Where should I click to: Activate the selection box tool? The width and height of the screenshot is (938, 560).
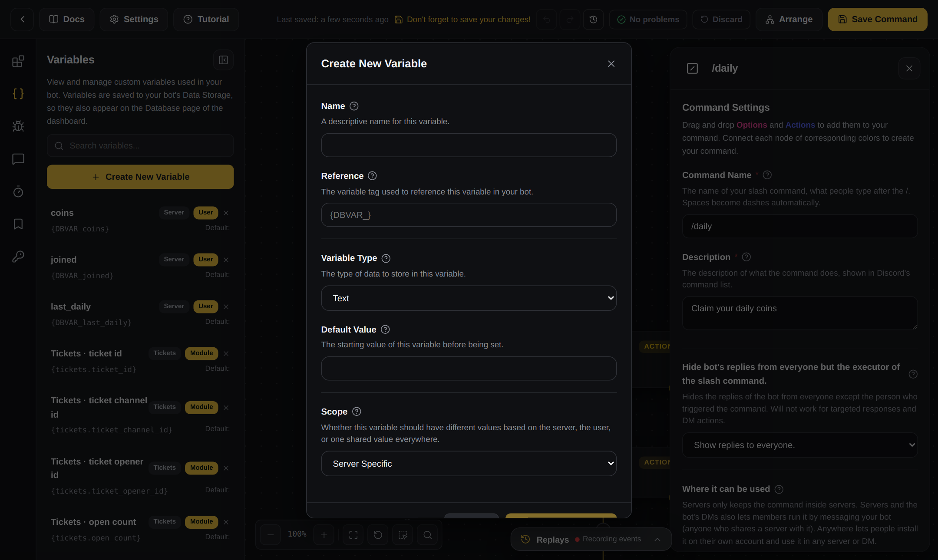pyautogui.click(x=403, y=535)
